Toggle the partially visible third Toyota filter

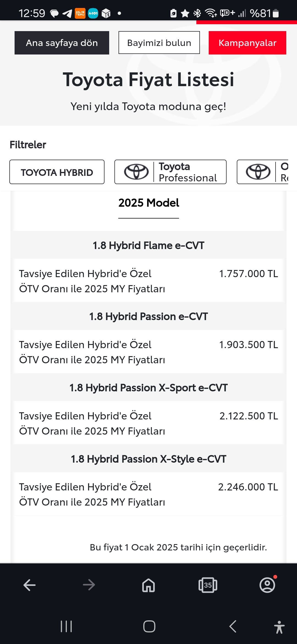coord(263,172)
